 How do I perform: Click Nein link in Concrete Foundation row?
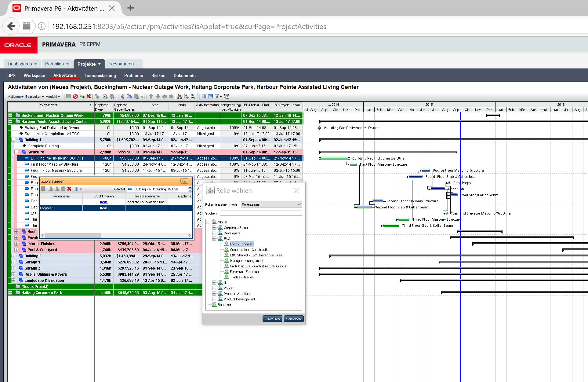pos(103,202)
